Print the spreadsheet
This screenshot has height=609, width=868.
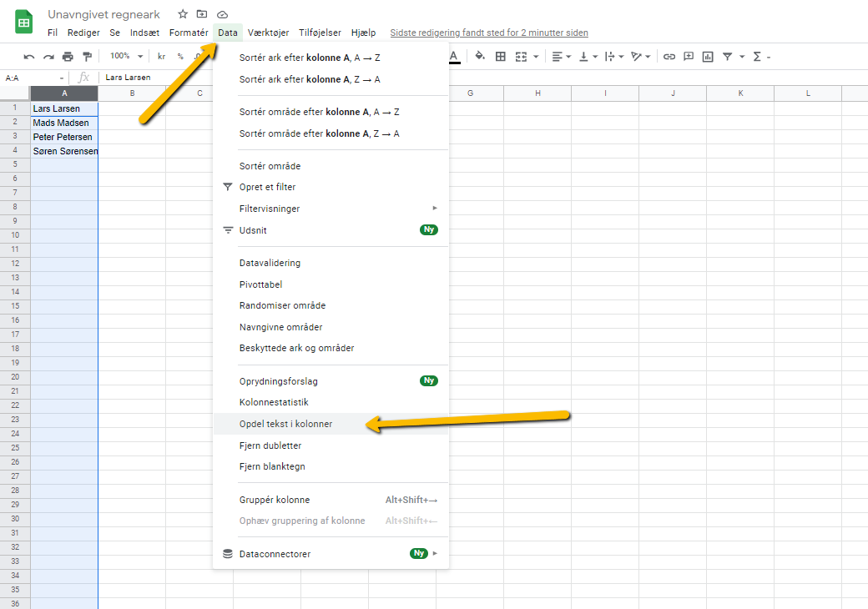click(x=67, y=56)
